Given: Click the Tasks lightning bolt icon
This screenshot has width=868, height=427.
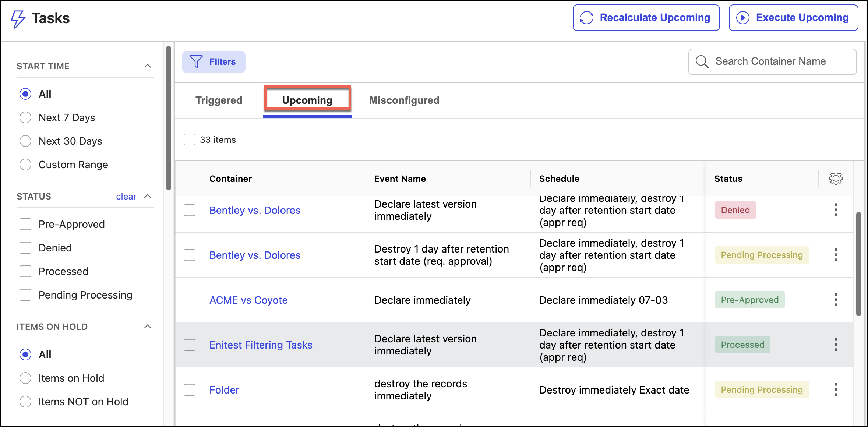Looking at the screenshot, I should point(18,18).
